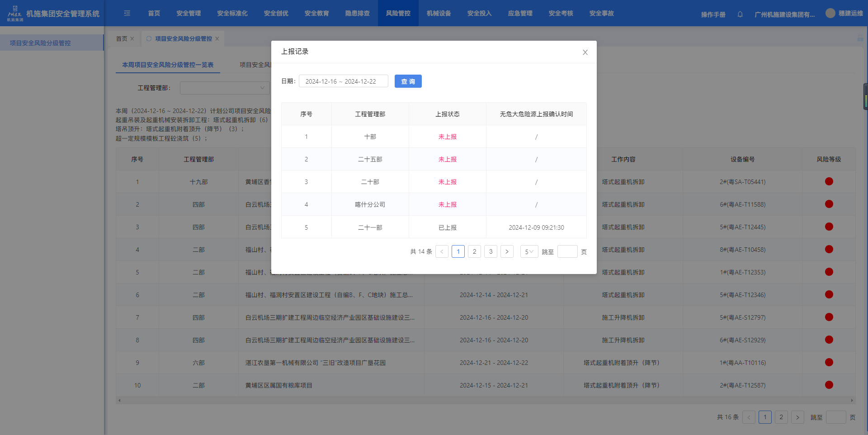This screenshot has height=435, width=868.
Task: Click the jump-to page input in dialog
Action: 567,252
